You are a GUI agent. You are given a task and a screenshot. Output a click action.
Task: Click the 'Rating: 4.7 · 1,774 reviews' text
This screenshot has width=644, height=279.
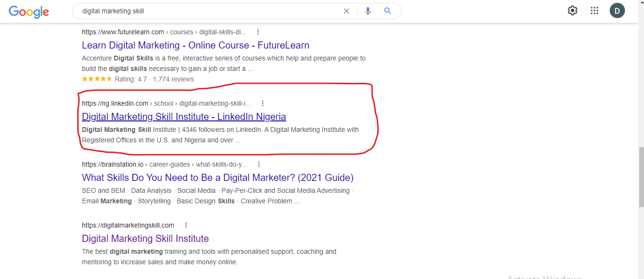(154, 79)
